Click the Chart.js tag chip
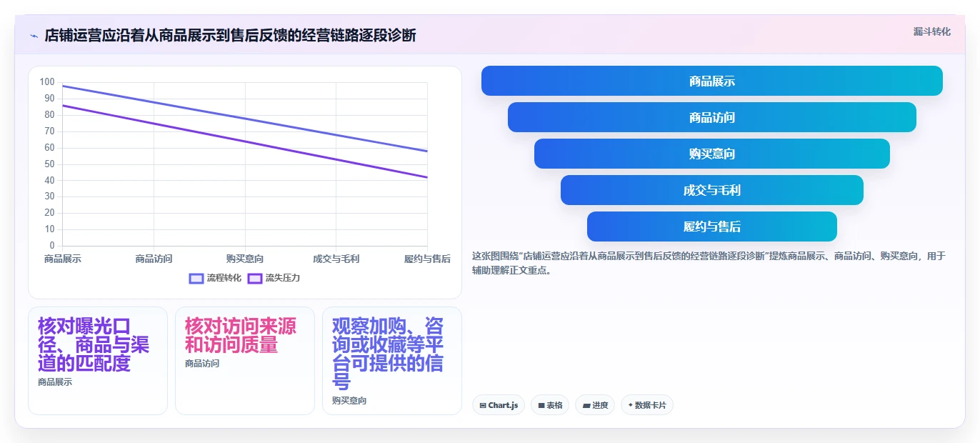Viewport: 980px width, 443px height. (499, 405)
